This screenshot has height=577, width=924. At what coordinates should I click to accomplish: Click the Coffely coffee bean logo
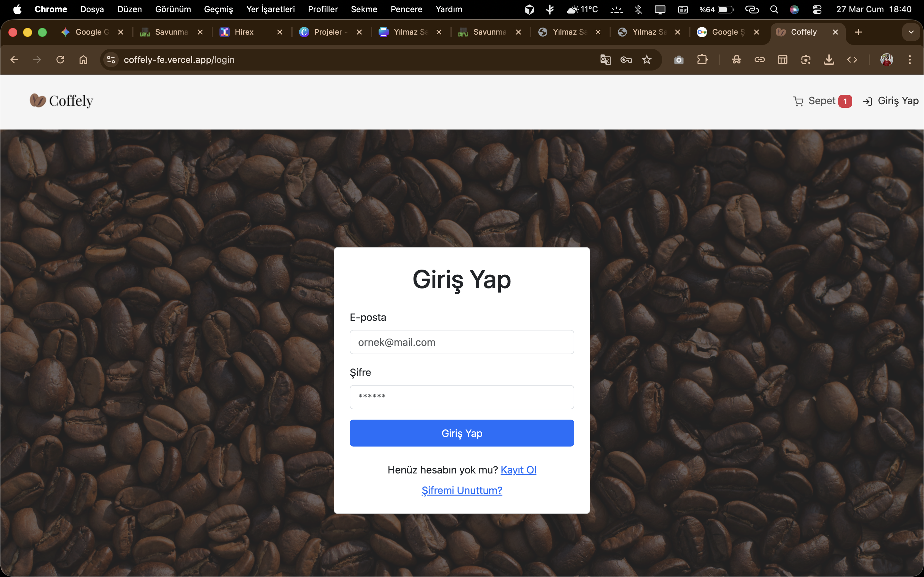click(38, 100)
